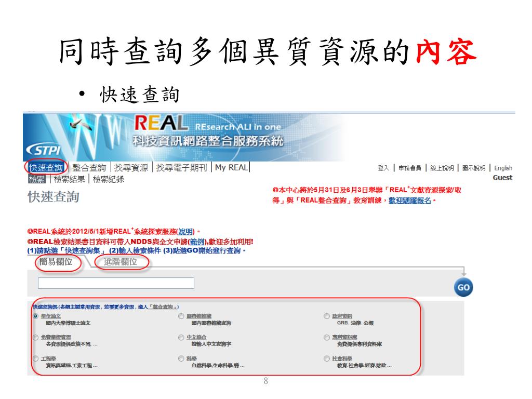Screen dimensions: 532x399
Task: Click the STPI logo
Action: pos(44,150)
